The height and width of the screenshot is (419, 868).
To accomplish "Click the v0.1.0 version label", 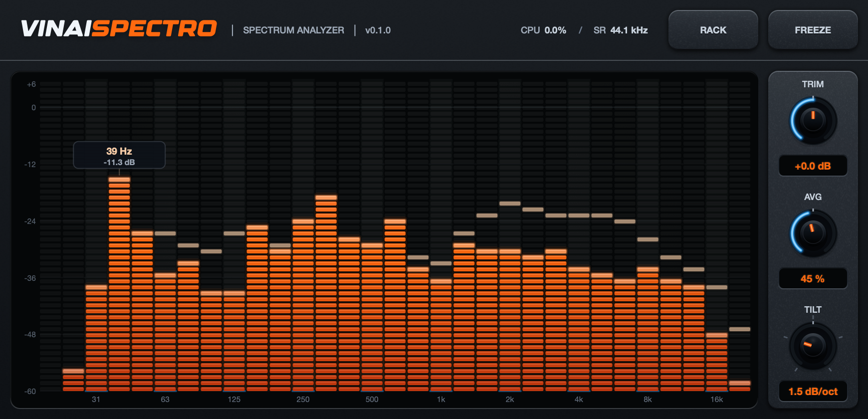I will (x=378, y=30).
